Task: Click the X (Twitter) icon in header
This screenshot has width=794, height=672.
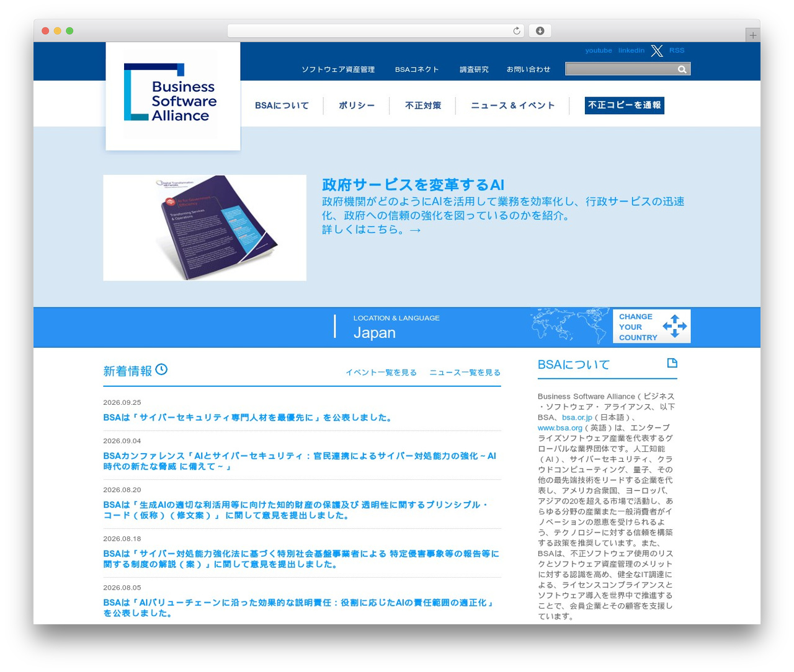Action: coord(657,51)
